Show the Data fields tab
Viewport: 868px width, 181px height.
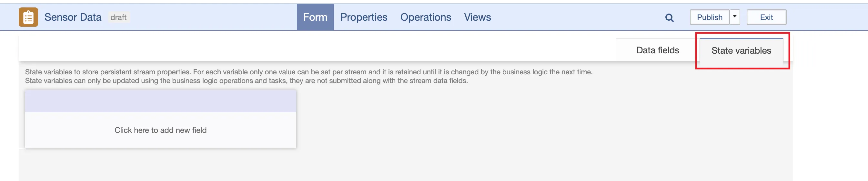coord(657,50)
